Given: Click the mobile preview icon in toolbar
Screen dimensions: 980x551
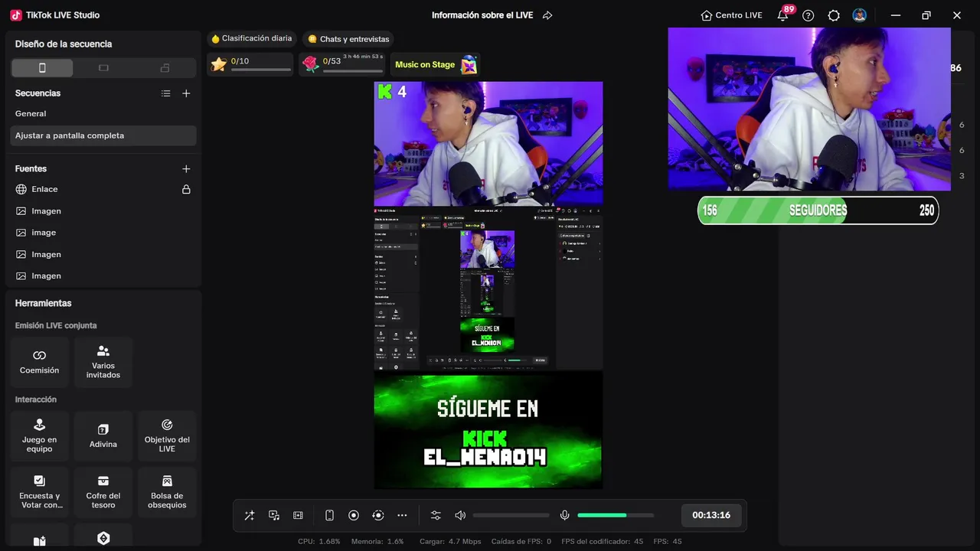Looking at the screenshot, I should pos(329,516).
